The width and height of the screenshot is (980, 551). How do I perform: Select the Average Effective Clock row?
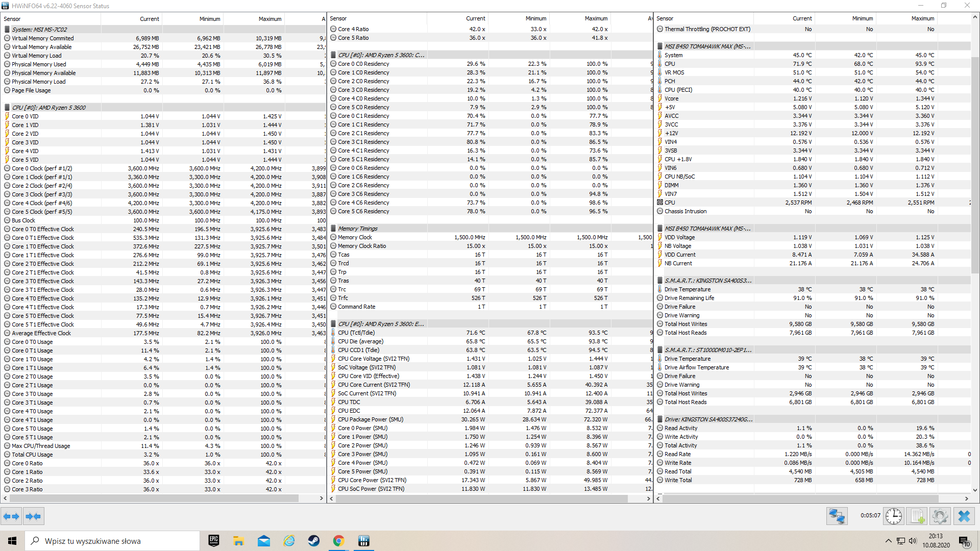[163, 333]
